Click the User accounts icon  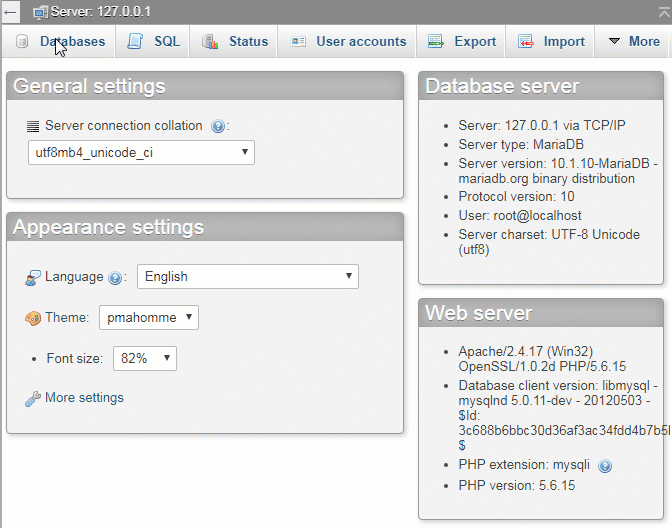(298, 42)
